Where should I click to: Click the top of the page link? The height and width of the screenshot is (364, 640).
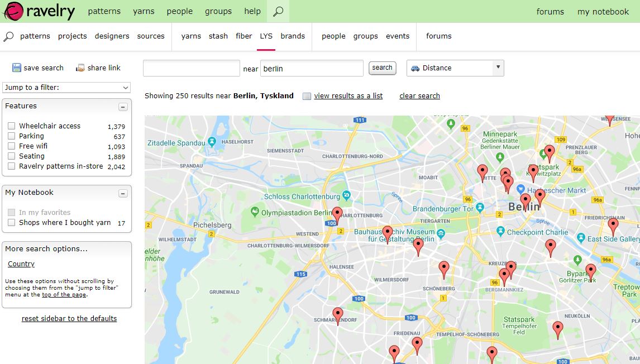coord(64,295)
